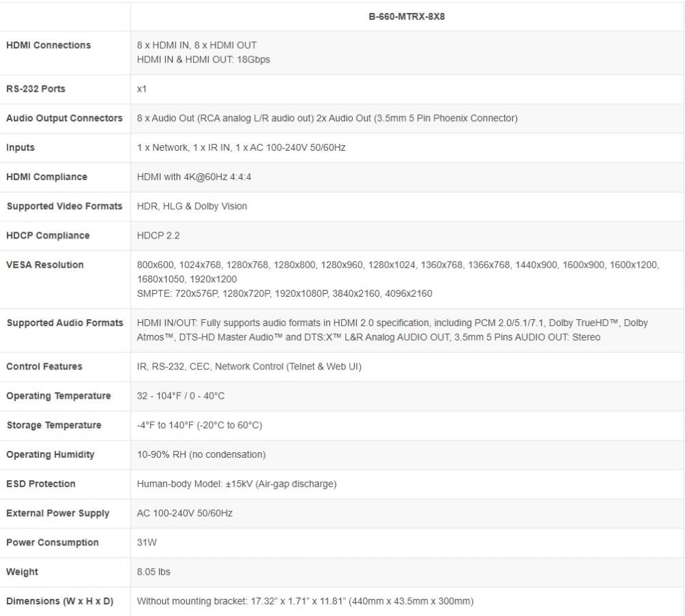
Task: Click the Control Features value text
Action: click(249, 367)
